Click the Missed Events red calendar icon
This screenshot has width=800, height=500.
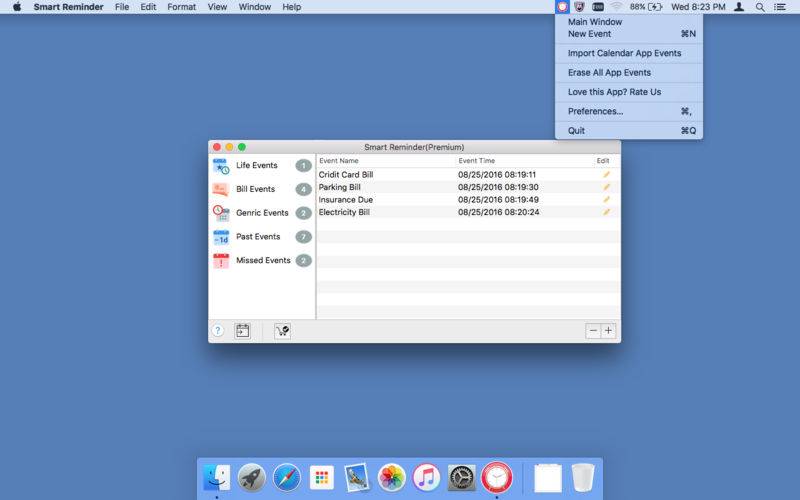(x=221, y=261)
